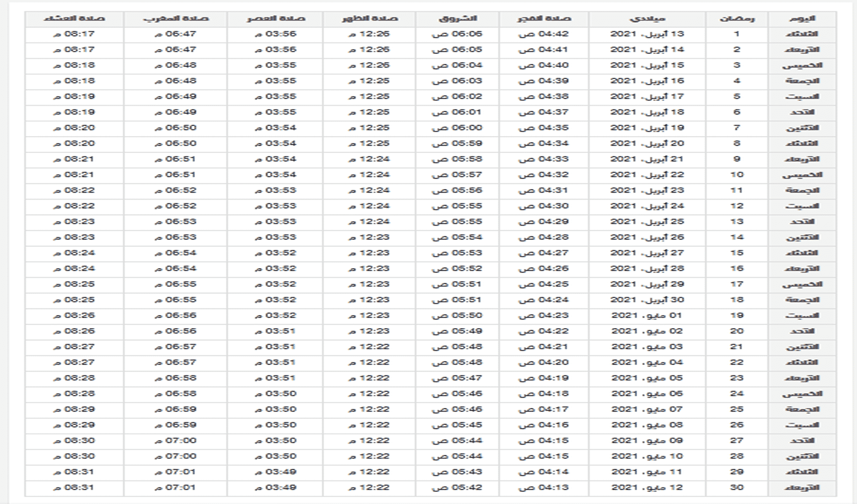The width and height of the screenshot is (857, 504).
Task: Click Maghrib time in 09 مايو row
Action: click(x=175, y=440)
